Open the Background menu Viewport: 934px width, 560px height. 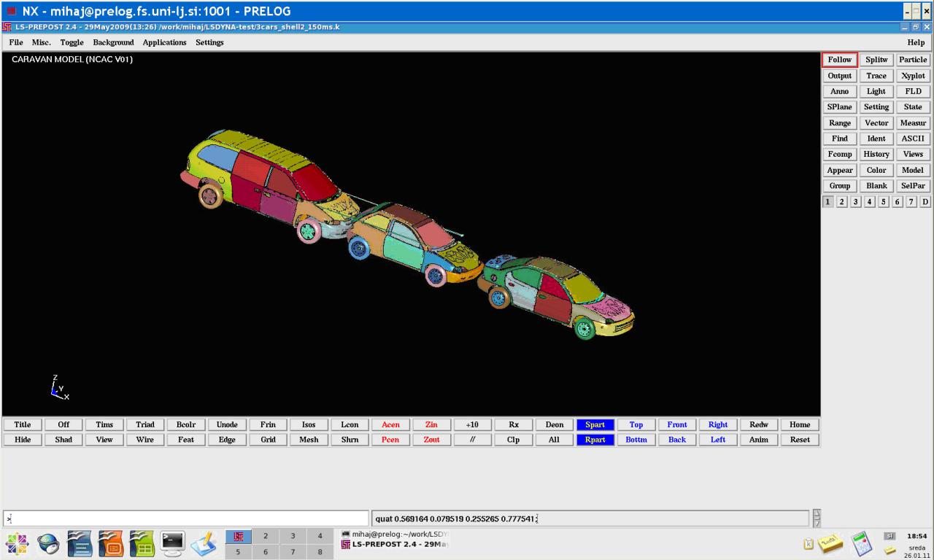113,42
